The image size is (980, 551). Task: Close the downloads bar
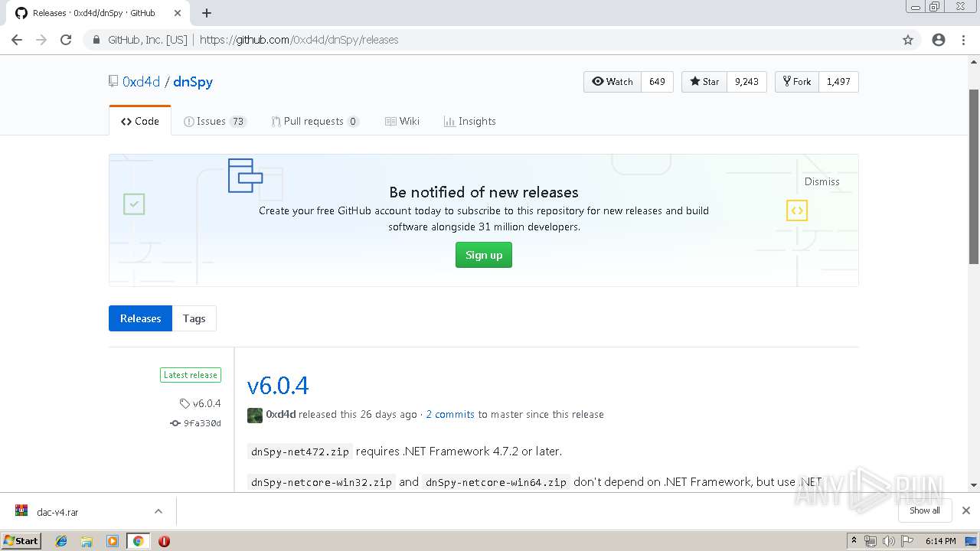tap(966, 510)
